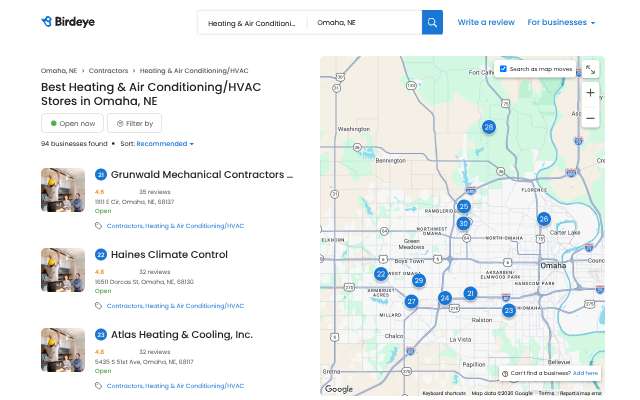
Task: Open Atlas Heating & Cooling, Inc. listing
Action: pos(182,334)
